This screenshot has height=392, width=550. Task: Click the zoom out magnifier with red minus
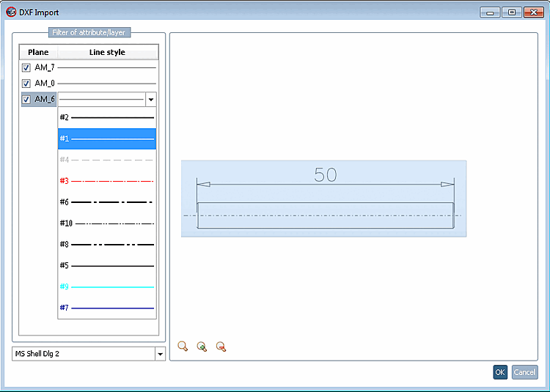[x=221, y=347]
